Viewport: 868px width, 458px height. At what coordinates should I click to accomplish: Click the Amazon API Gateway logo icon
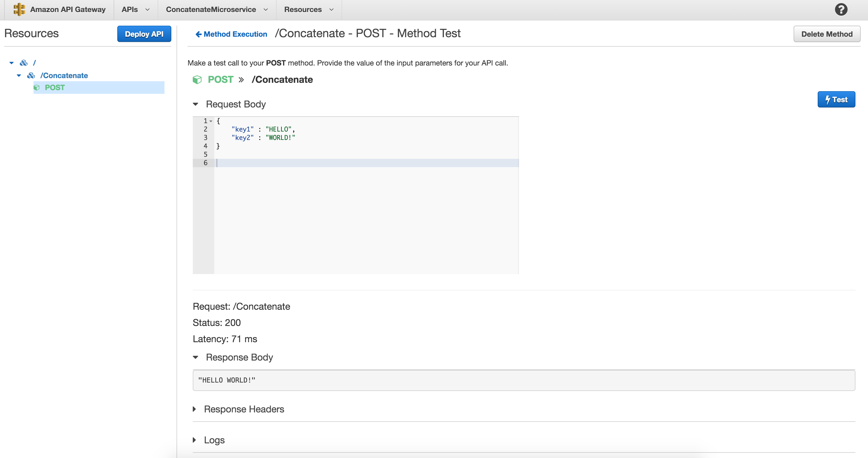[x=19, y=9]
